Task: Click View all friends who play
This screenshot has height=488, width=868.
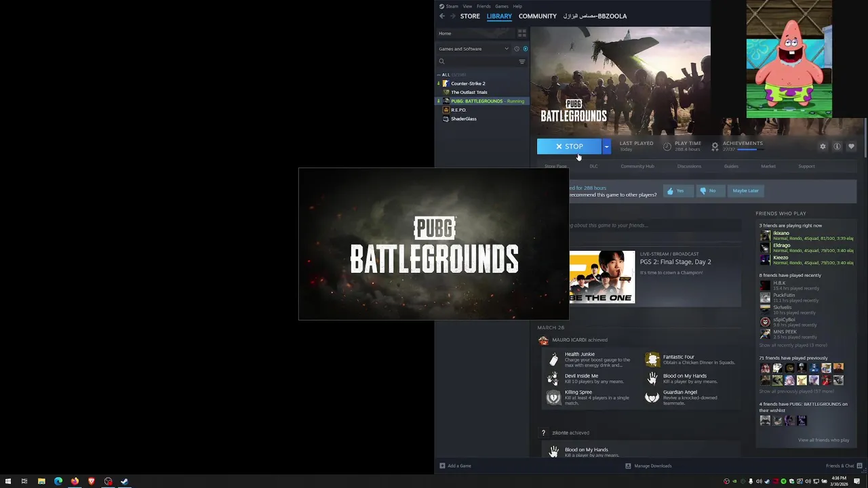Action: pos(823,440)
